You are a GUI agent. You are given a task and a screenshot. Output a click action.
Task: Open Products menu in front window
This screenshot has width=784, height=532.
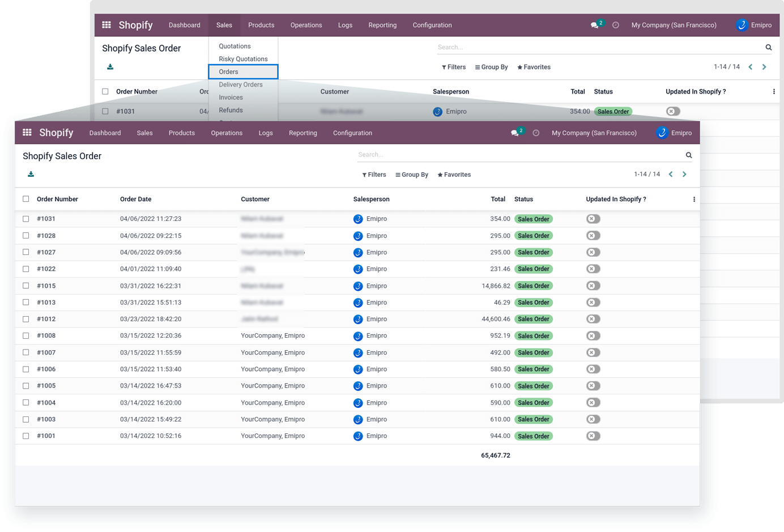pyautogui.click(x=181, y=133)
